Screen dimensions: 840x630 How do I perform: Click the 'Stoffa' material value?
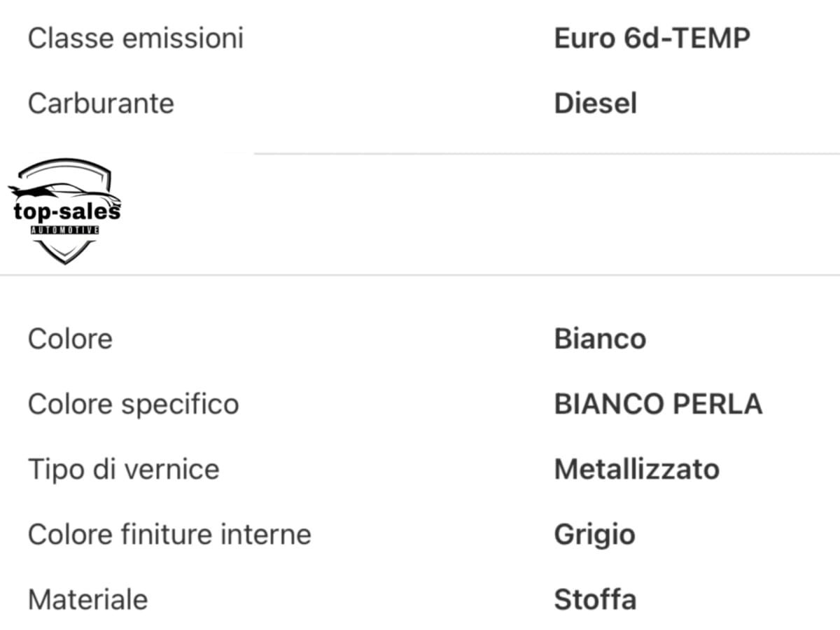tap(595, 600)
